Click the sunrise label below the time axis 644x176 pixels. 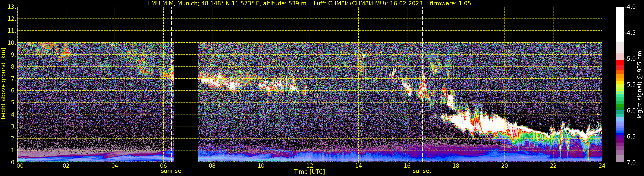tap(171, 171)
